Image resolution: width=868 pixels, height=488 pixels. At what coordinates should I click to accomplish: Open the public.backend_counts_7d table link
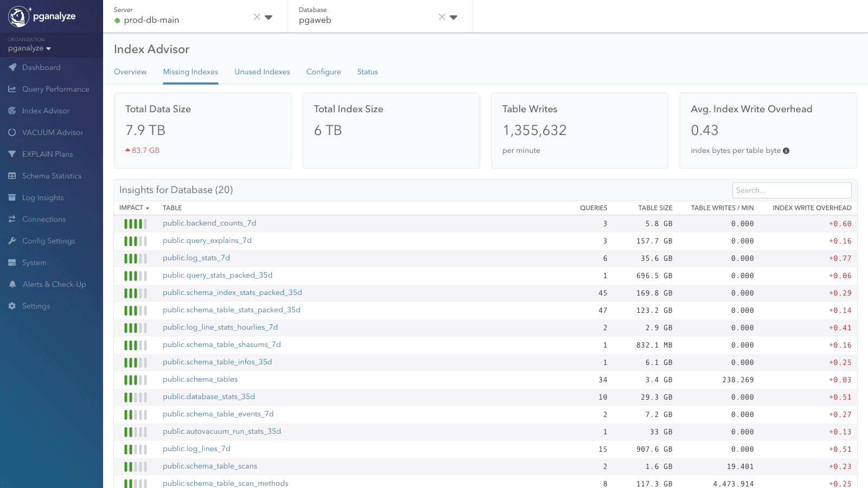click(x=209, y=223)
